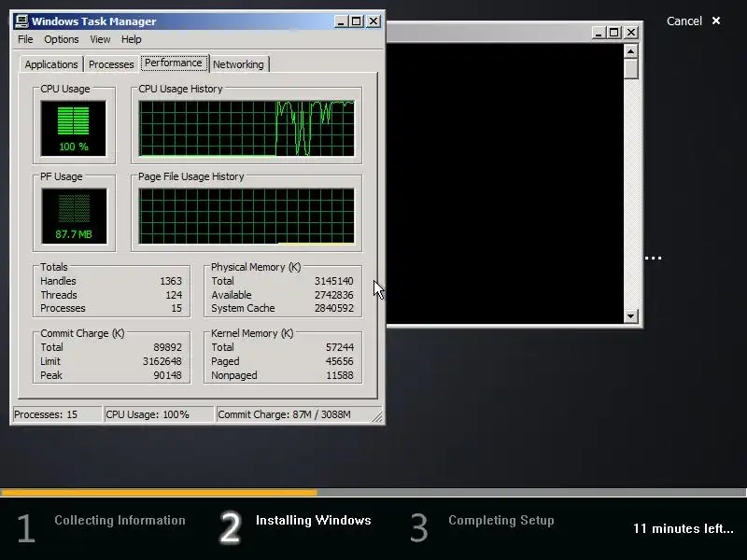Maximize the black console window
The width and height of the screenshot is (747, 560).
tap(614, 33)
